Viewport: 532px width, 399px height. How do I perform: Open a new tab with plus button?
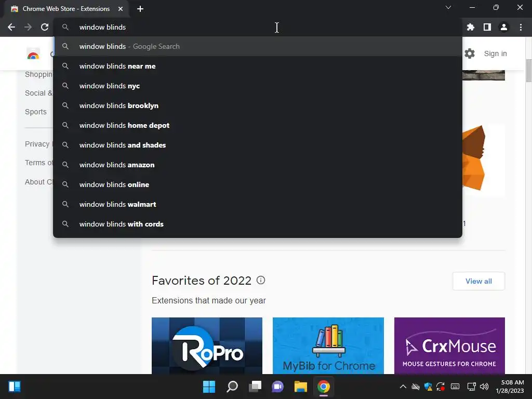[140, 9]
